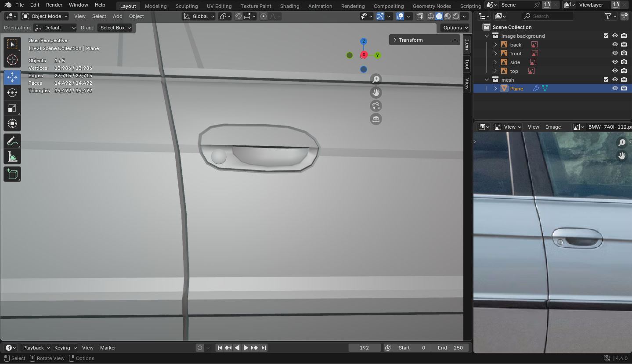632x364 pixels.
Task: Click the Plane object's modifier wrench icon
Action: [x=536, y=89]
